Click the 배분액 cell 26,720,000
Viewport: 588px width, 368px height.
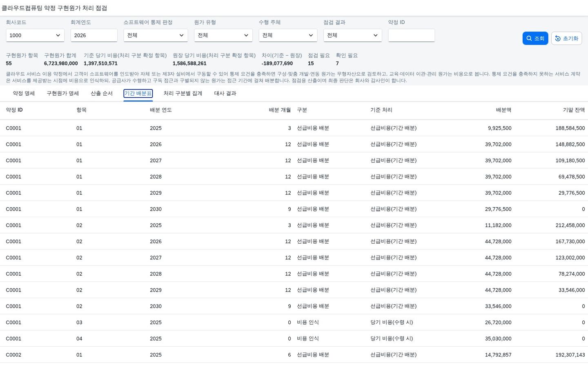(498, 323)
